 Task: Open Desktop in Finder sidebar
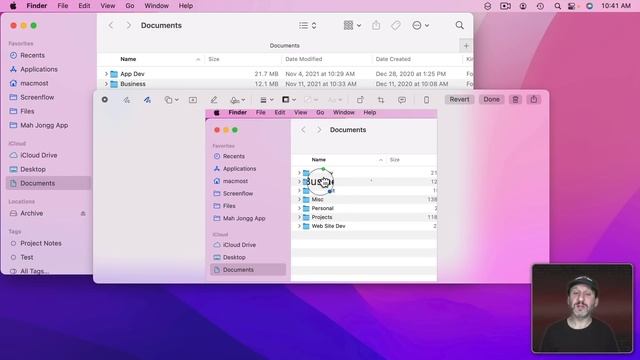coord(33,169)
